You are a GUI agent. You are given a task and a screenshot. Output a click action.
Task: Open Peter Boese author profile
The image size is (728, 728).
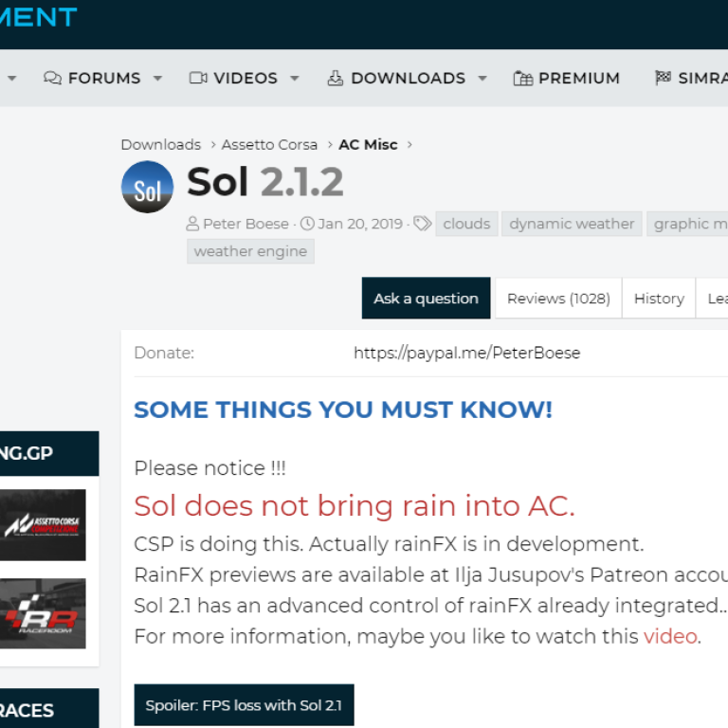246,224
